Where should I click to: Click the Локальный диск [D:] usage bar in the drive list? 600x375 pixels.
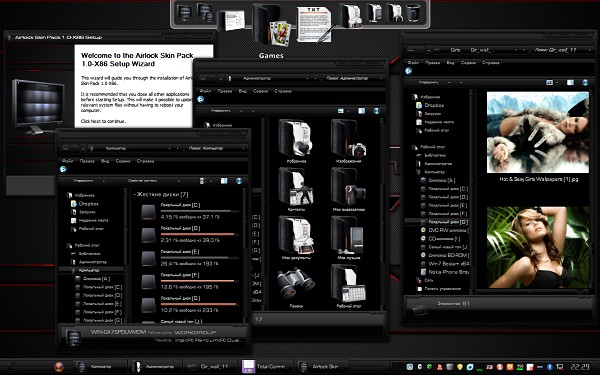pyautogui.click(x=199, y=234)
